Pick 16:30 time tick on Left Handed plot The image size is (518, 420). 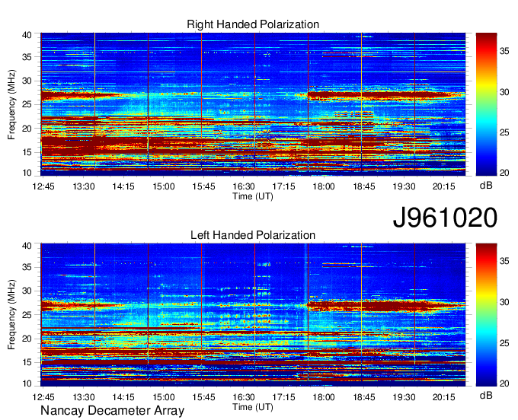pos(244,397)
